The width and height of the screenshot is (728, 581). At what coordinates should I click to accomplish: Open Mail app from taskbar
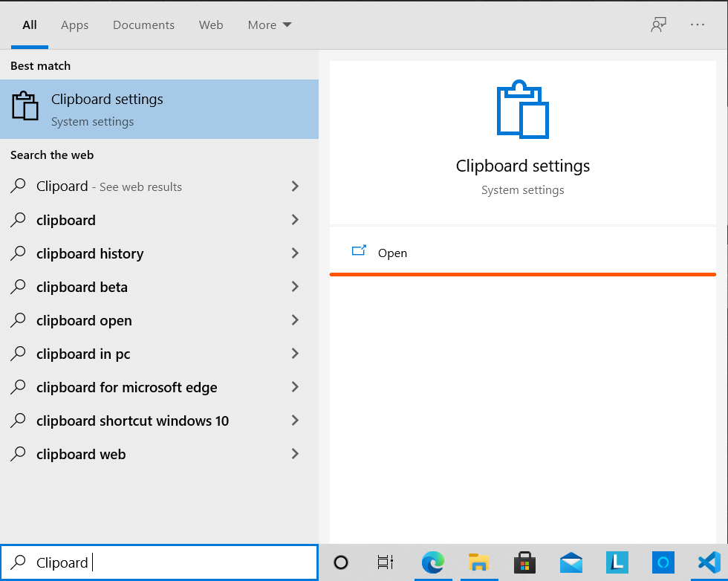(571, 562)
